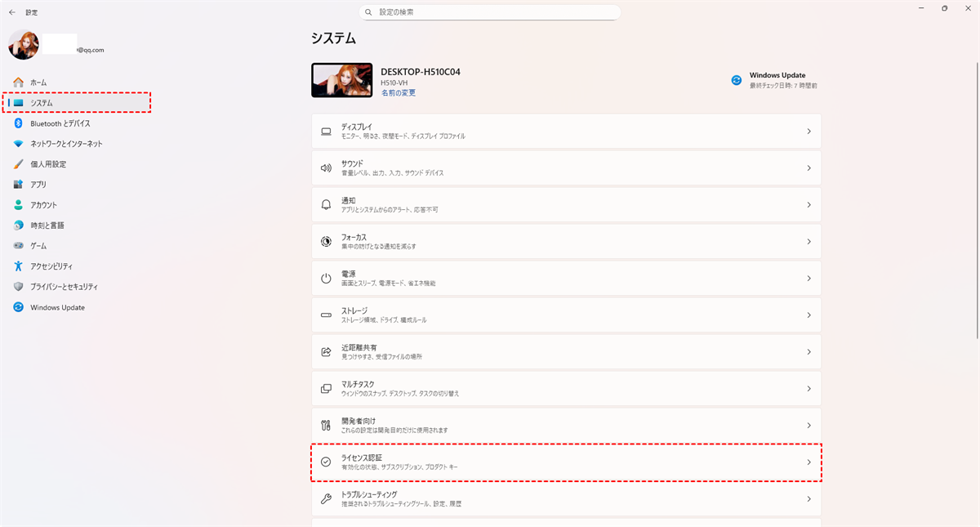Open ライセンス認証 using its chevron arrow
This screenshot has width=980, height=527.
[808, 462]
